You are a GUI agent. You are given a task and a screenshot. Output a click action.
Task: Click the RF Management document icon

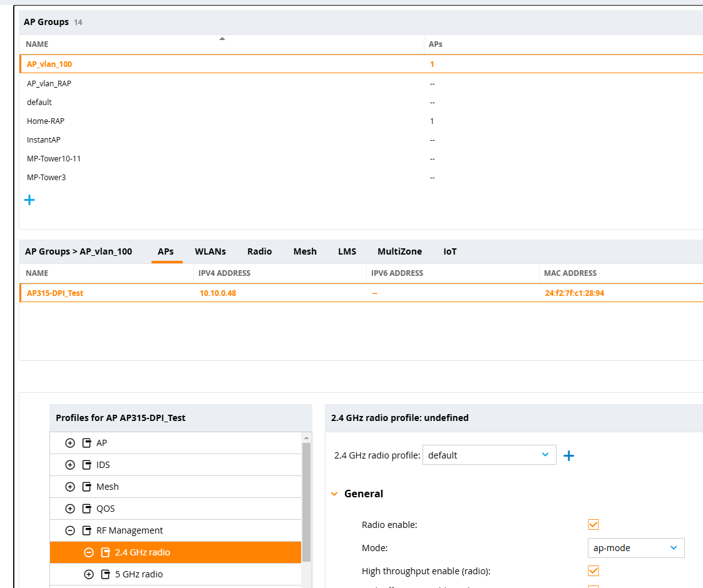pos(87,530)
